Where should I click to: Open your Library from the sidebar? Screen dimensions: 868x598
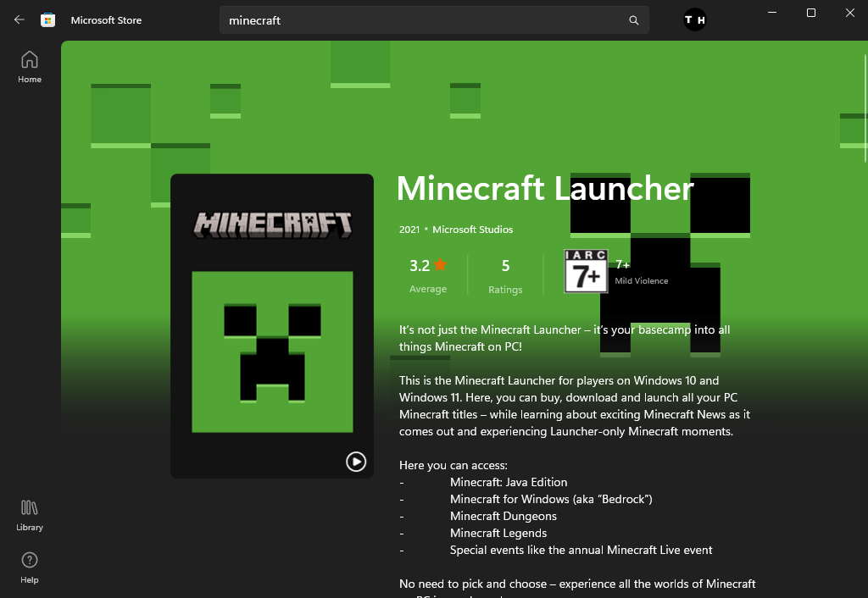coord(29,515)
